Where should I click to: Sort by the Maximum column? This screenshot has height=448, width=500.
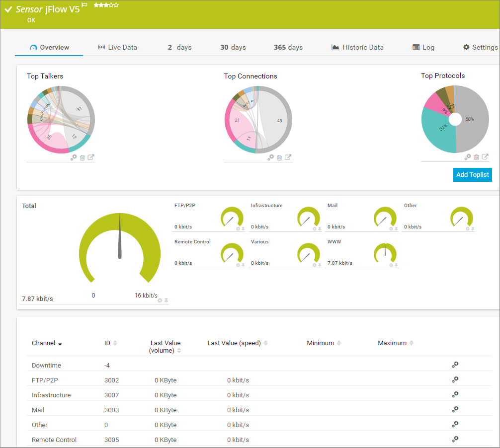tap(412, 343)
